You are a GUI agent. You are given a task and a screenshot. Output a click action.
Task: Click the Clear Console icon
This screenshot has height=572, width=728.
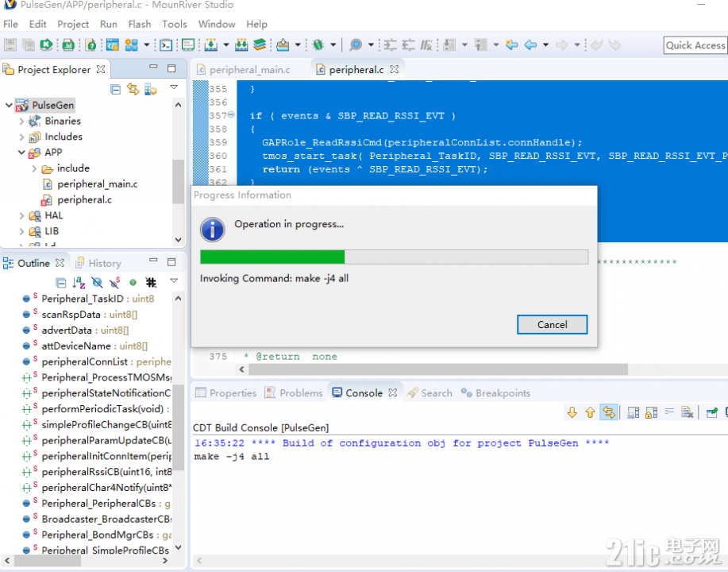[688, 412]
